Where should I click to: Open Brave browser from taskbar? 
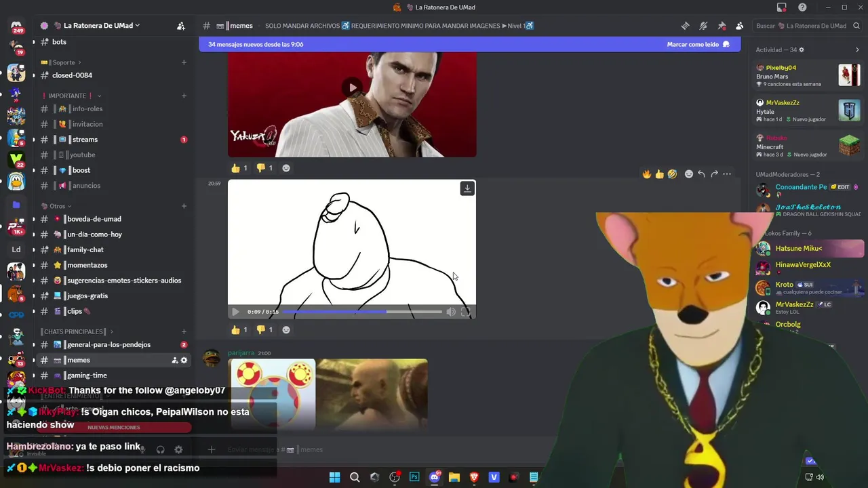pos(474,477)
